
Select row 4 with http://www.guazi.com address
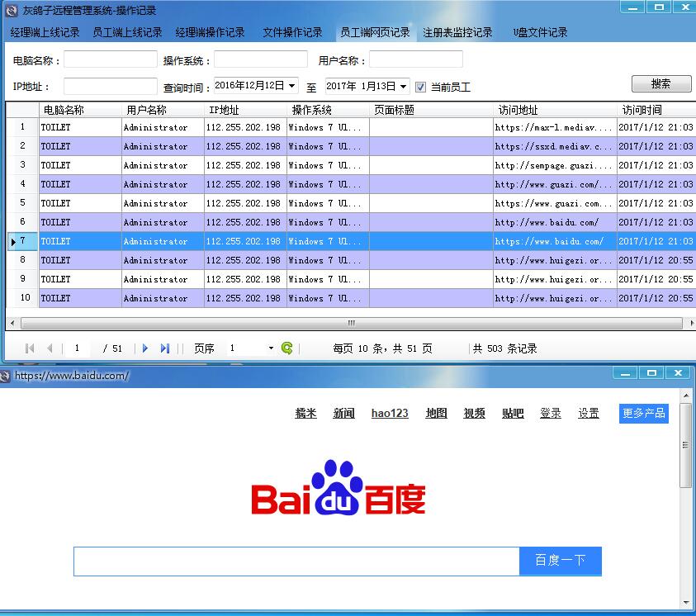[x=351, y=185]
